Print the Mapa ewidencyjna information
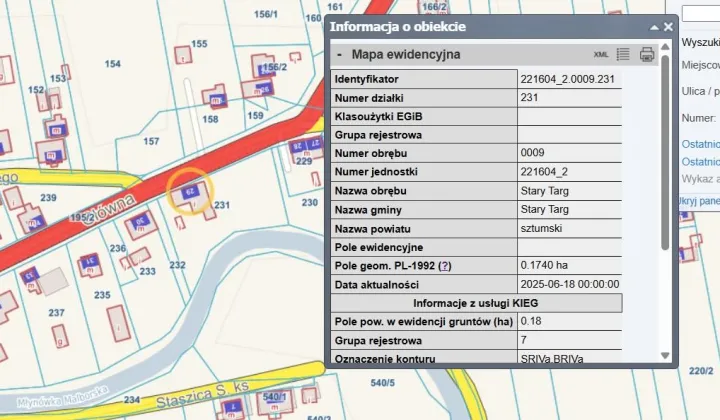Viewport: 720px width, 420px height. pyautogui.click(x=647, y=54)
